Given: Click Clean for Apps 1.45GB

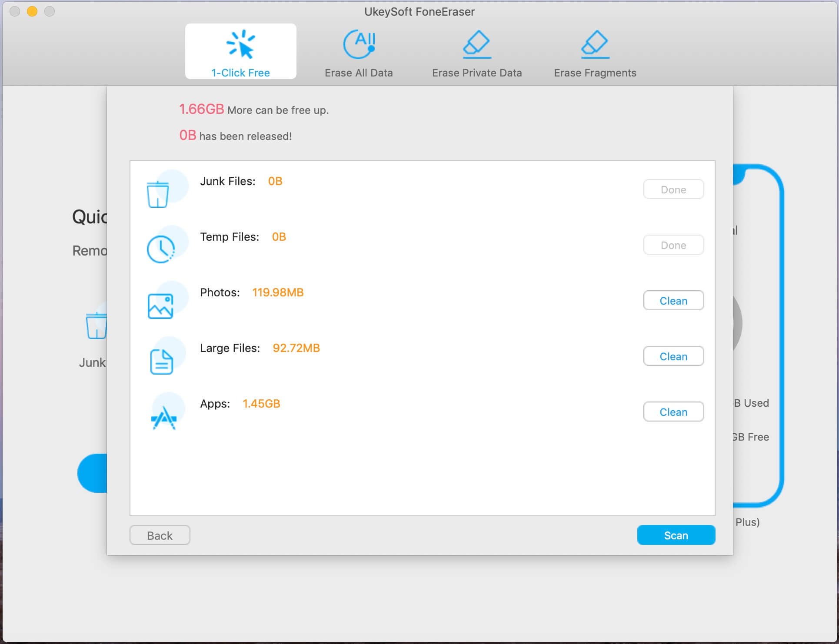Looking at the screenshot, I should coord(673,411).
